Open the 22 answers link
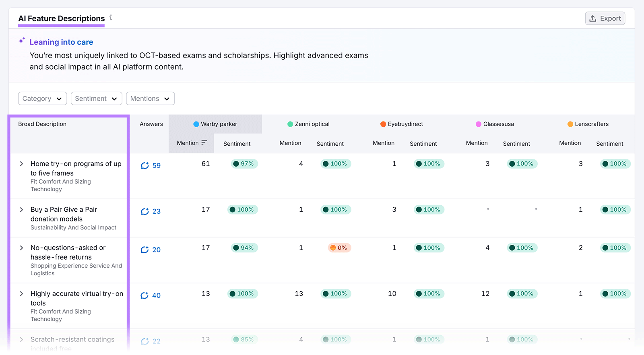The width and height of the screenshot is (644, 355). 157,341
